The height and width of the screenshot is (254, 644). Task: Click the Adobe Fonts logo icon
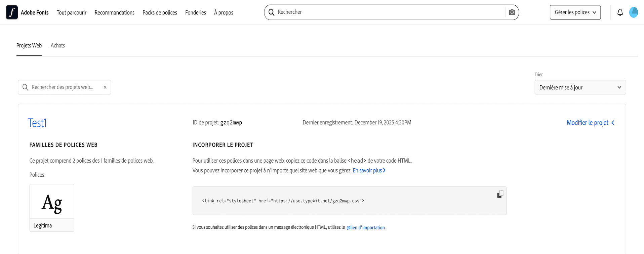point(12,12)
